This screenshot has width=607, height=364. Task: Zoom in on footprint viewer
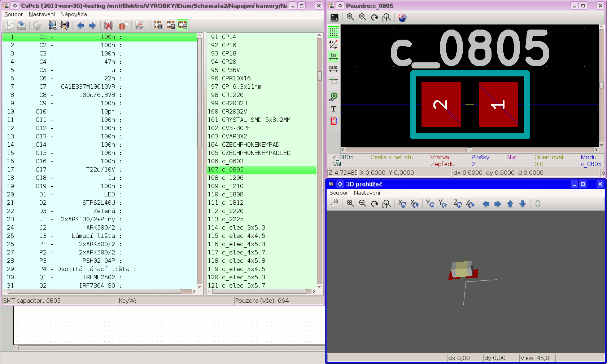[350, 17]
